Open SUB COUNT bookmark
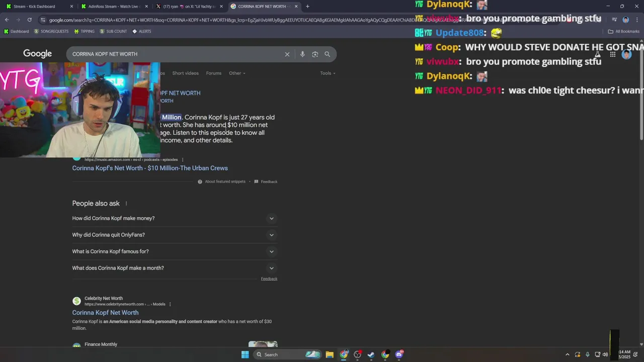 (113, 31)
